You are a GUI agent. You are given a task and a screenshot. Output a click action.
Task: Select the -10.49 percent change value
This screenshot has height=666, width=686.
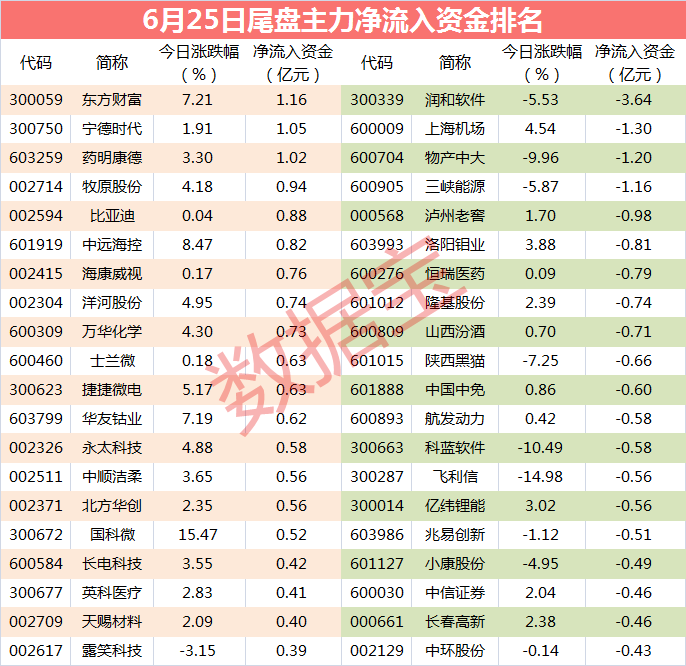click(x=540, y=448)
